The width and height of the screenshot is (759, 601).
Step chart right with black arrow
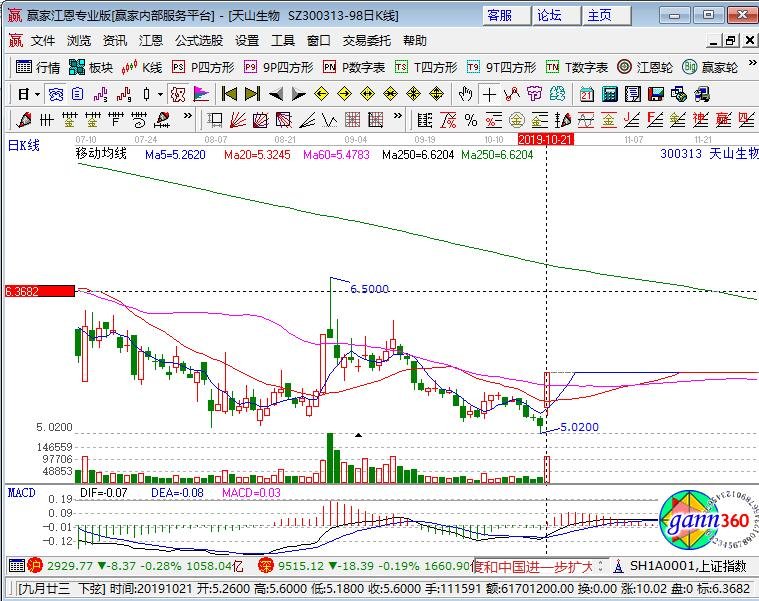pyautogui.click(x=299, y=94)
